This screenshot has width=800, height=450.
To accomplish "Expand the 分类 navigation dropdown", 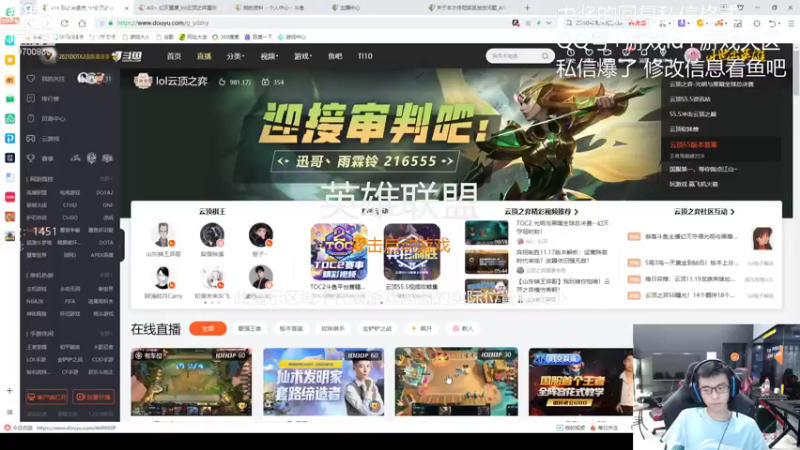I will click(235, 56).
